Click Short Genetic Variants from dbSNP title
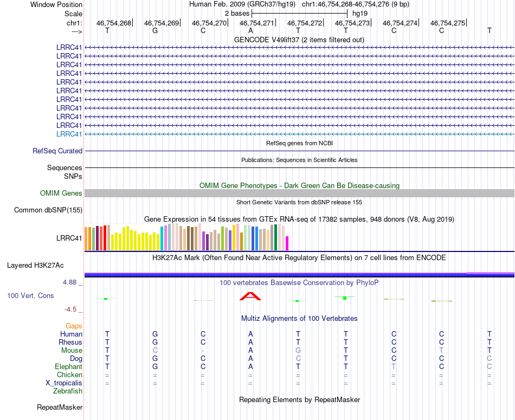This screenshot has width=515, height=420. tap(299, 202)
